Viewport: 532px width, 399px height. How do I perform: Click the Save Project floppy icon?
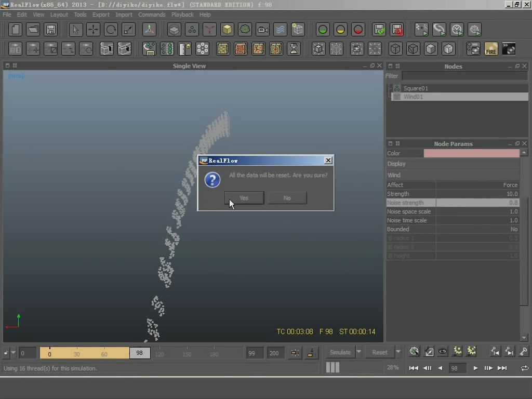[50, 30]
